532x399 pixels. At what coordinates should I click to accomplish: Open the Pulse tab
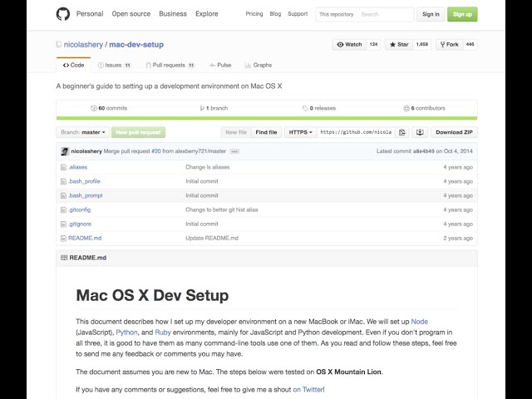[220, 65]
